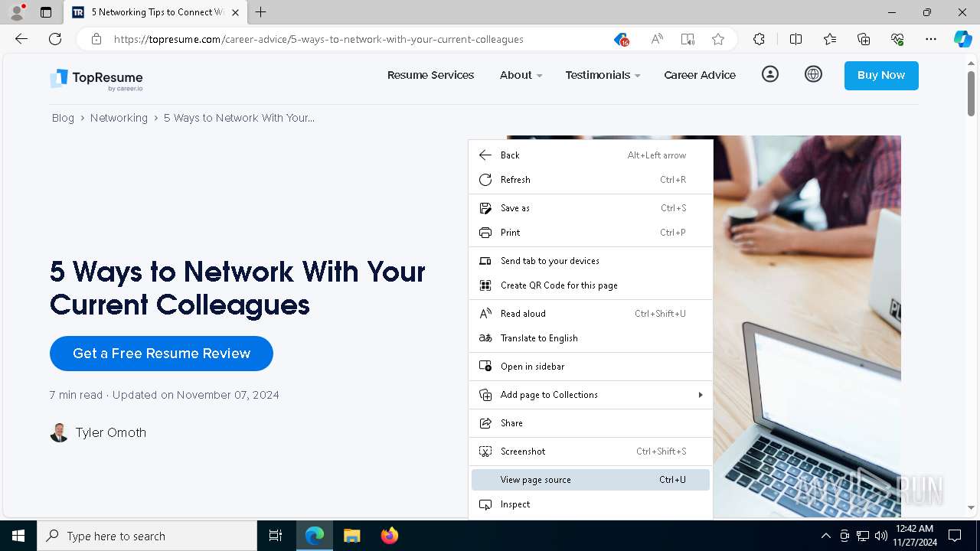
Task: Open Collections toolbar icon
Action: tap(864, 39)
